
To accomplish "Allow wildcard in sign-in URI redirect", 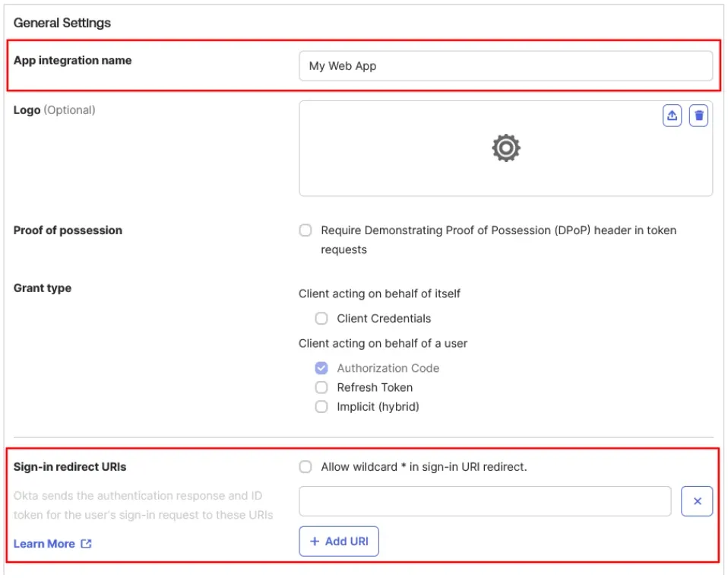I will 305,467.
